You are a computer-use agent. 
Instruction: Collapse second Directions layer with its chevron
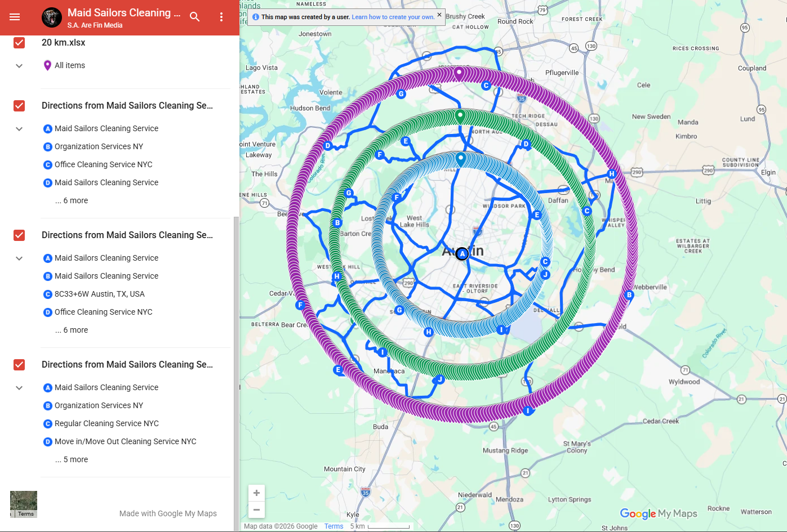click(x=19, y=258)
